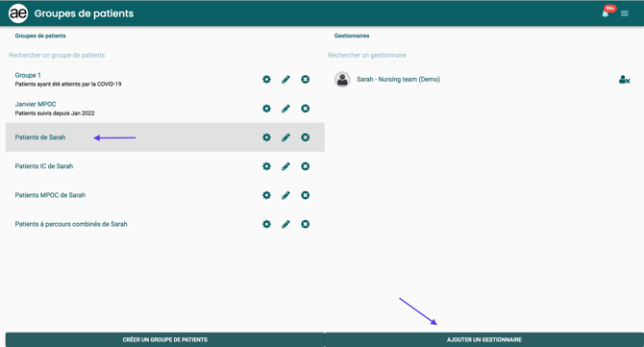Delete Patients de Sarah group
This screenshot has height=347, width=644.
click(x=305, y=137)
